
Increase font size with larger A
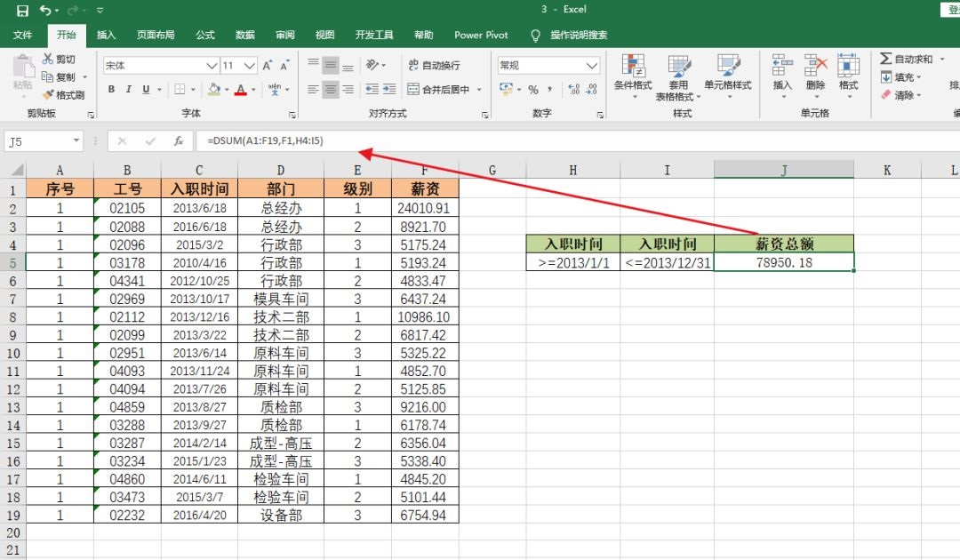[268, 66]
